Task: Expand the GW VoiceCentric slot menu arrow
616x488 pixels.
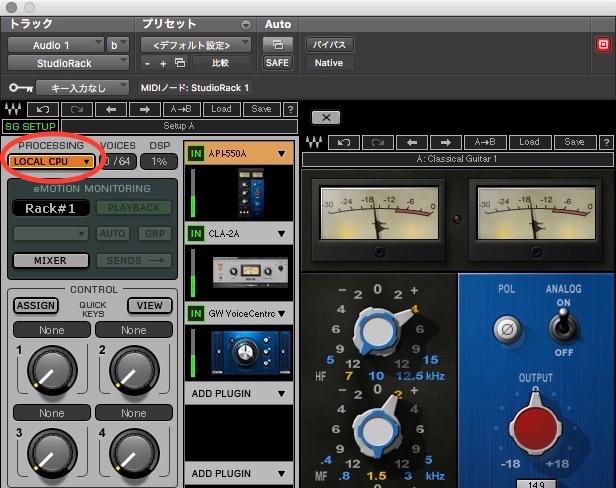Action: coord(282,314)
